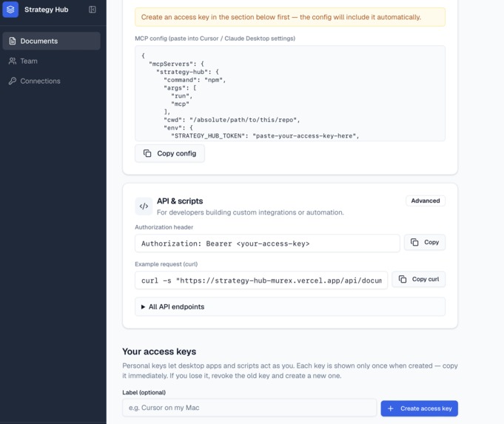This screenshot has width=504, height=424.
Task: Copy the MCP config
Action: pyautogui.click(x=169, y=153)
